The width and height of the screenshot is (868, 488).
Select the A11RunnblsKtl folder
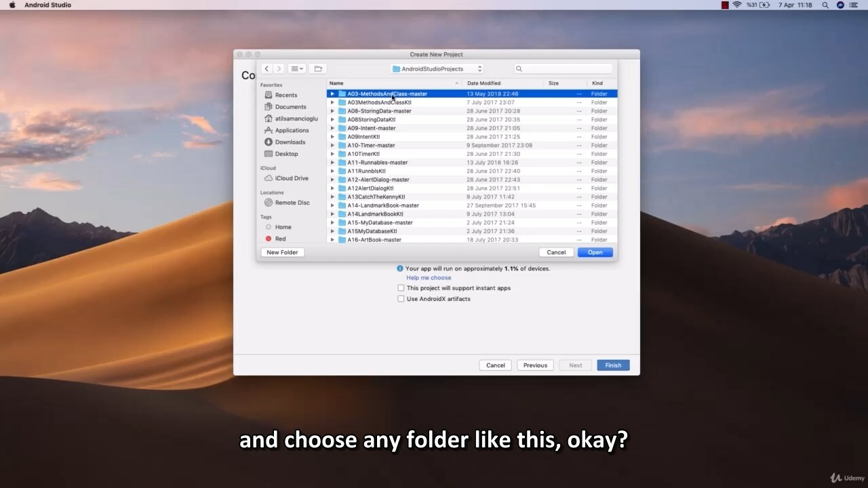coord(472,171)
